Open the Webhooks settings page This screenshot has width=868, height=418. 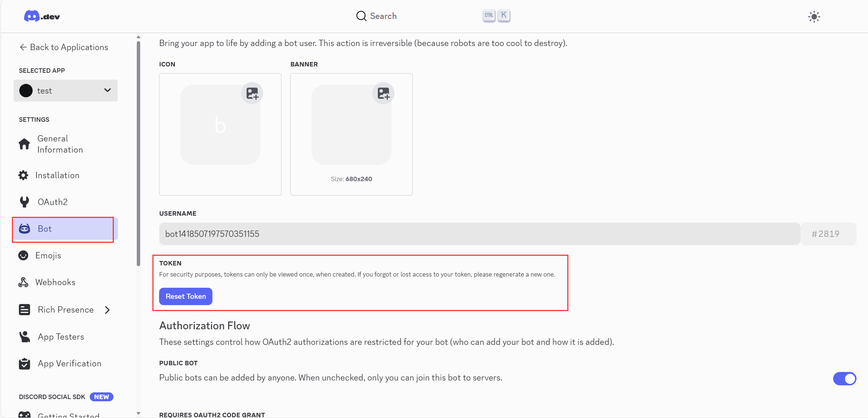(66, 282)
